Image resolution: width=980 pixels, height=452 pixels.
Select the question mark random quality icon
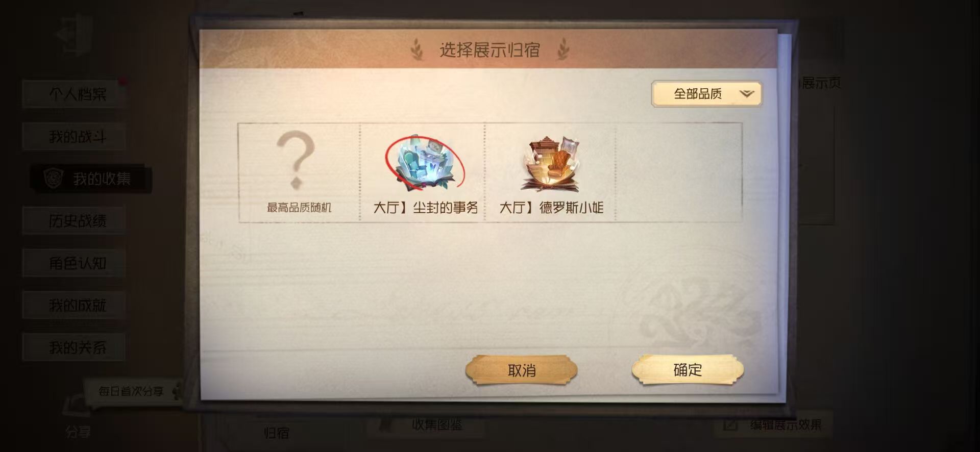point(296,160)
